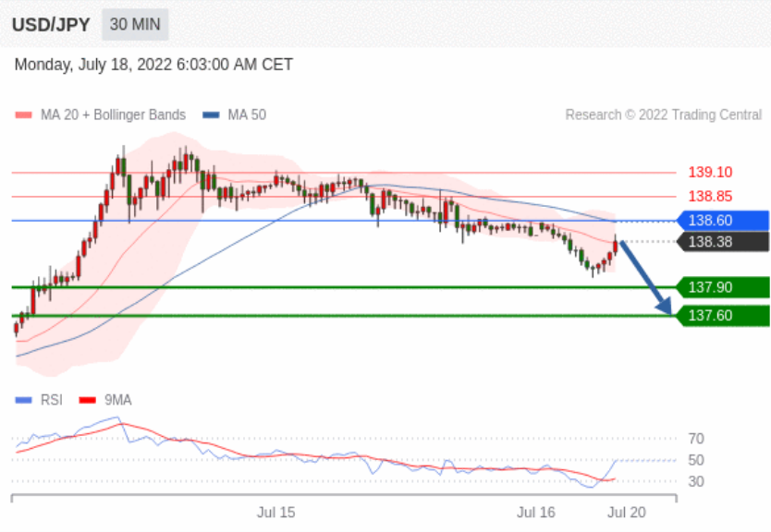The image size is (771, 532).
Task: Click the 'RSI' legend label
Action: coord(51,400)
